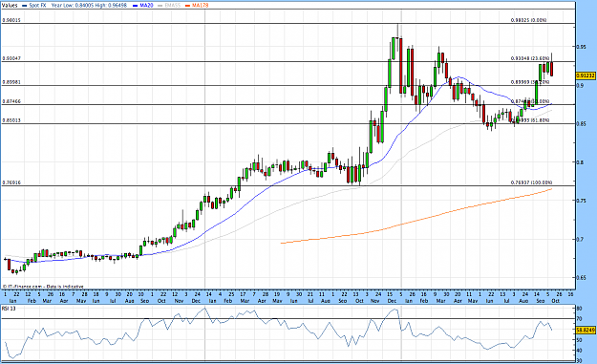Click the 61.80% Fibonacci retracement label
Viewport: 597px width, 364px height.
click(530, 120)
